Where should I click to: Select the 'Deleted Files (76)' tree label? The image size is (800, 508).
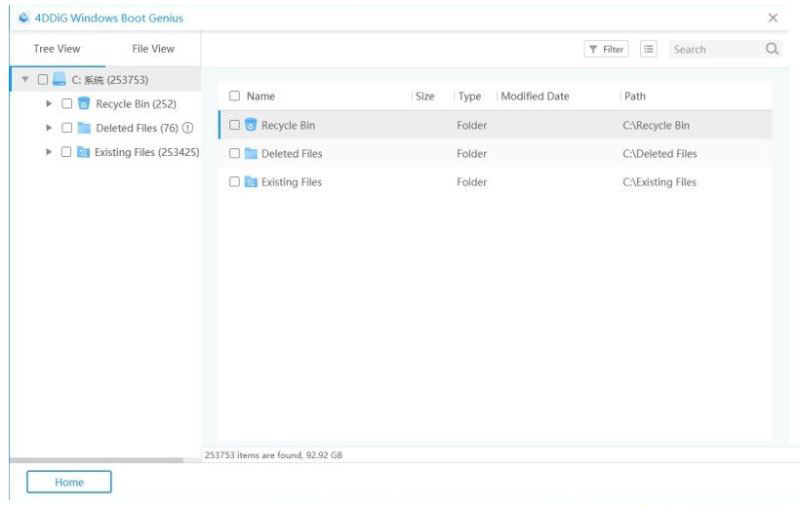pos(137,128)
